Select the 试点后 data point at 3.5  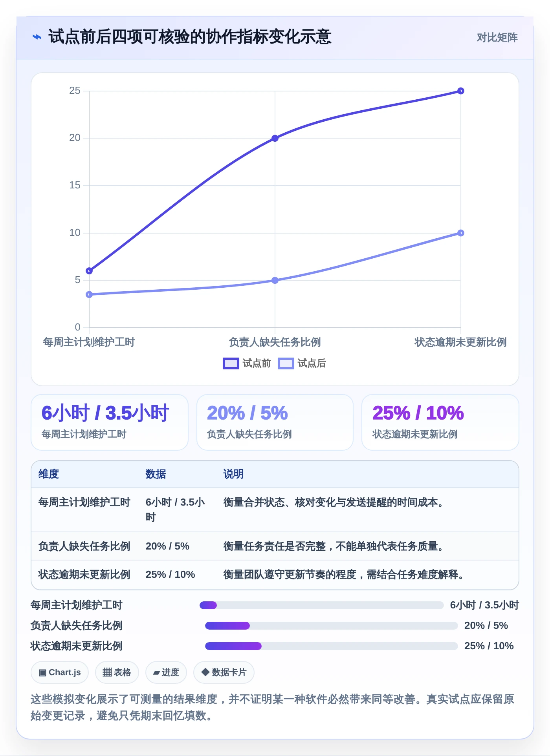[x=89, y=294]
